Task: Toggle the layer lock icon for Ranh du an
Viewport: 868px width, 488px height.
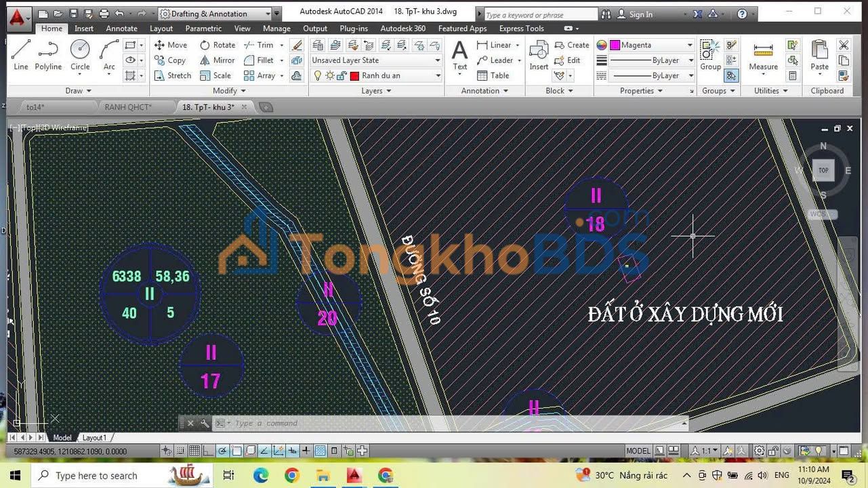Action: click(342, 76)
